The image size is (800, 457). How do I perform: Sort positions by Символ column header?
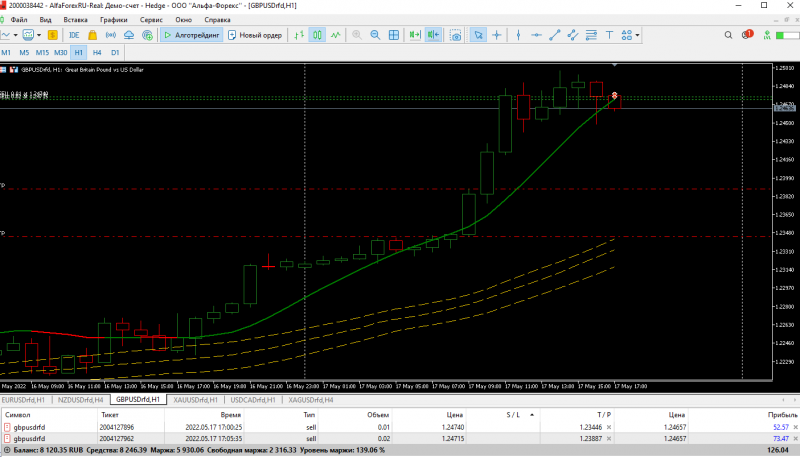point(18,415)
